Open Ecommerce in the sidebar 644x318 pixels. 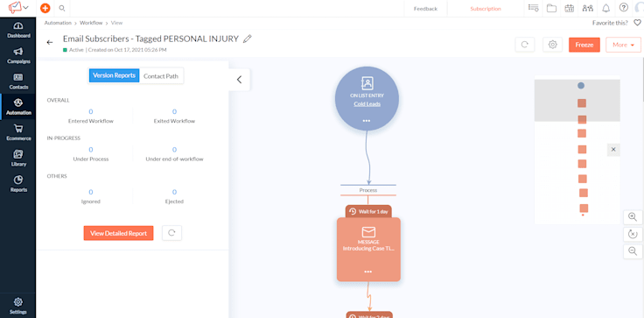tap(18, 133)
